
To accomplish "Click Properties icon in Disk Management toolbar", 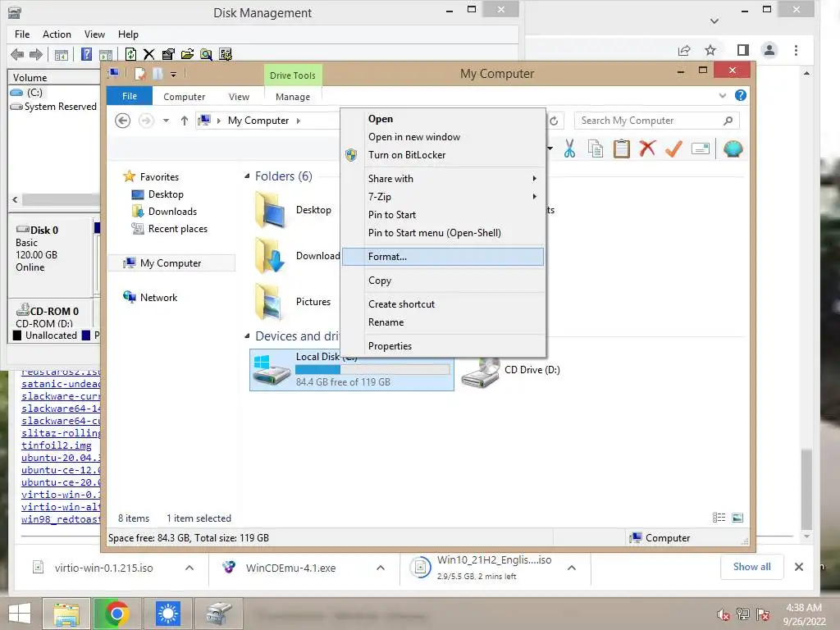I will point(168,54).
